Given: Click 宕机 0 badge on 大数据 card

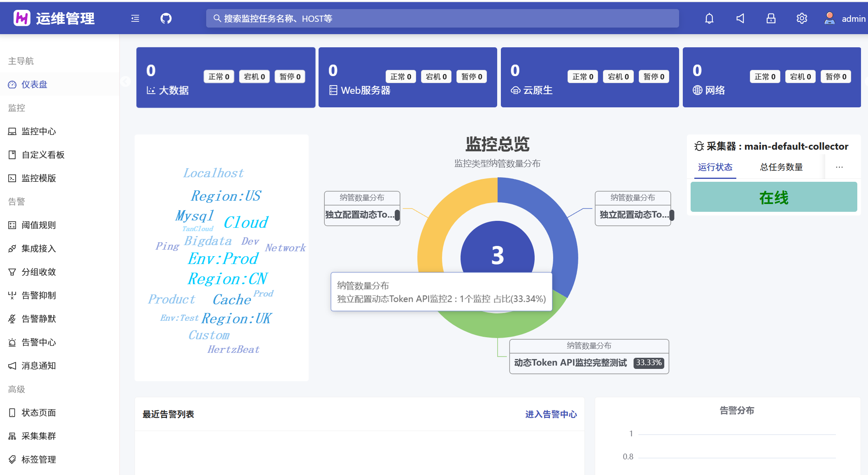Looking at the screenshot, I should pos(254,76).
